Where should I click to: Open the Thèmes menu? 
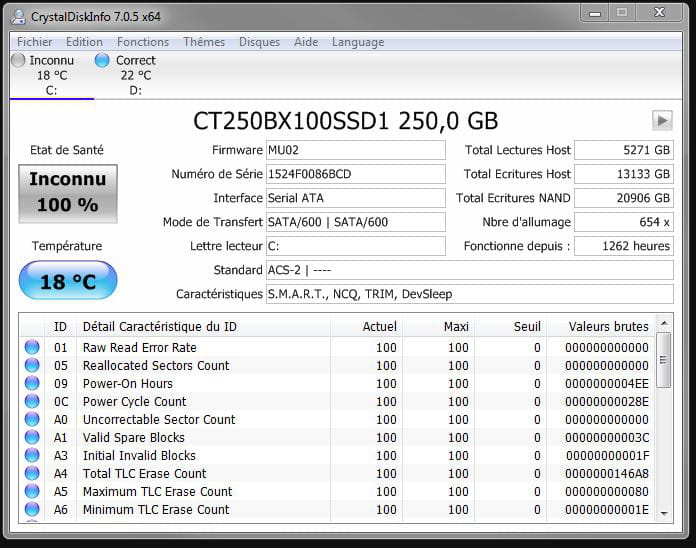click(x=204, y=42)
